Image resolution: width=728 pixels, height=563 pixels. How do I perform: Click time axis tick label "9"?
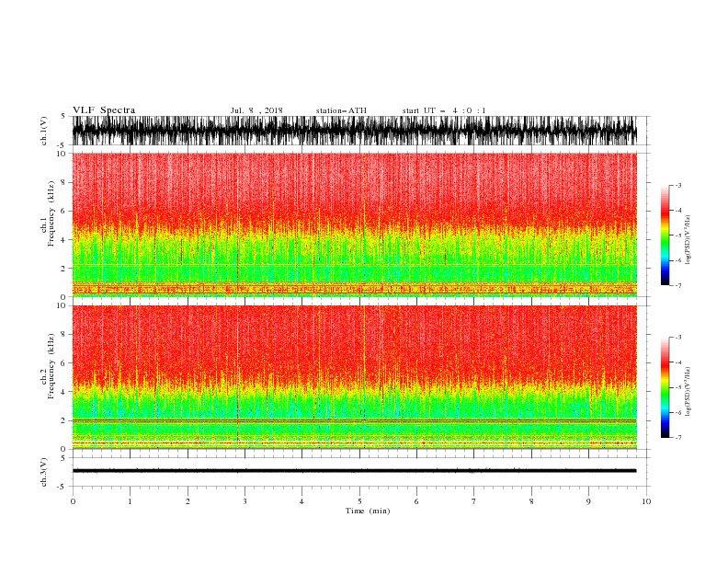tap(588, 501)
